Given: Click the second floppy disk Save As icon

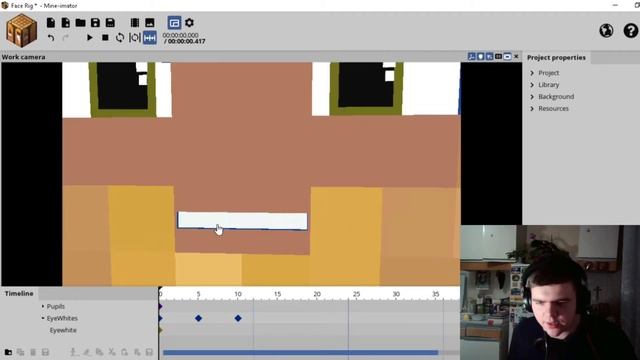Looking at the screenshot, I should point(110,22).
